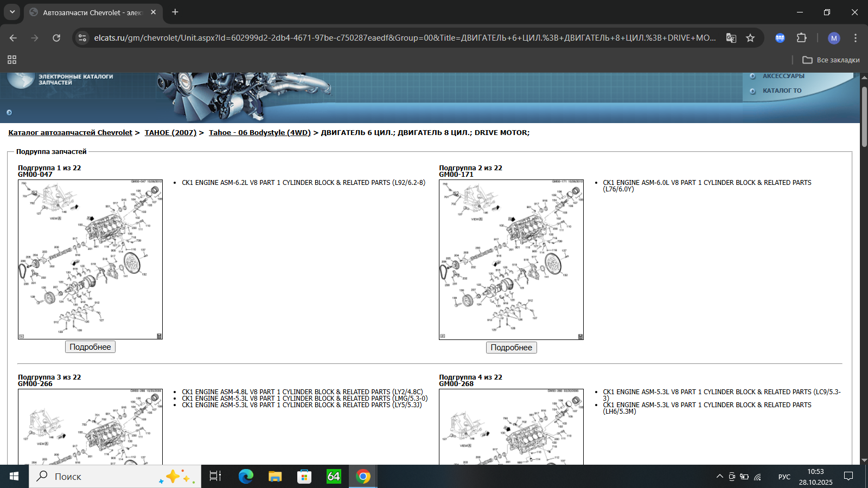868x488 pixels.
Task: Open the tab search dropdown arrow
Action: [12, 12]
